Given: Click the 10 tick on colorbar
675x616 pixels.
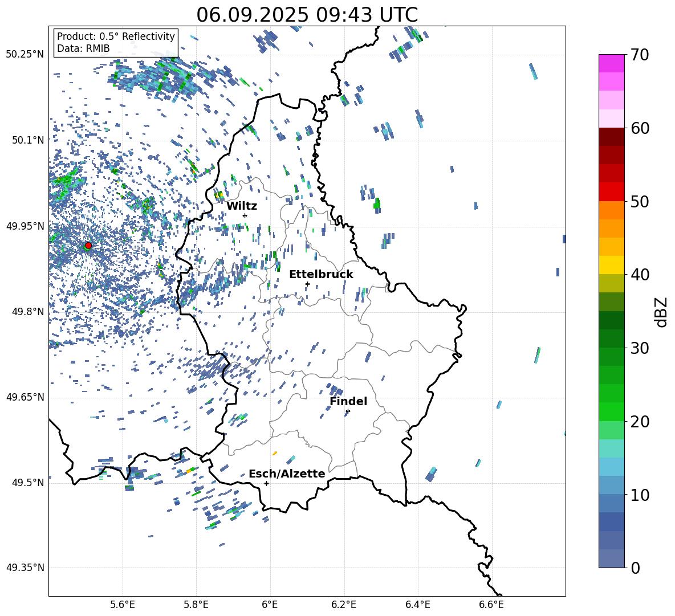Looking at the screenshot, I should (640, 495).
